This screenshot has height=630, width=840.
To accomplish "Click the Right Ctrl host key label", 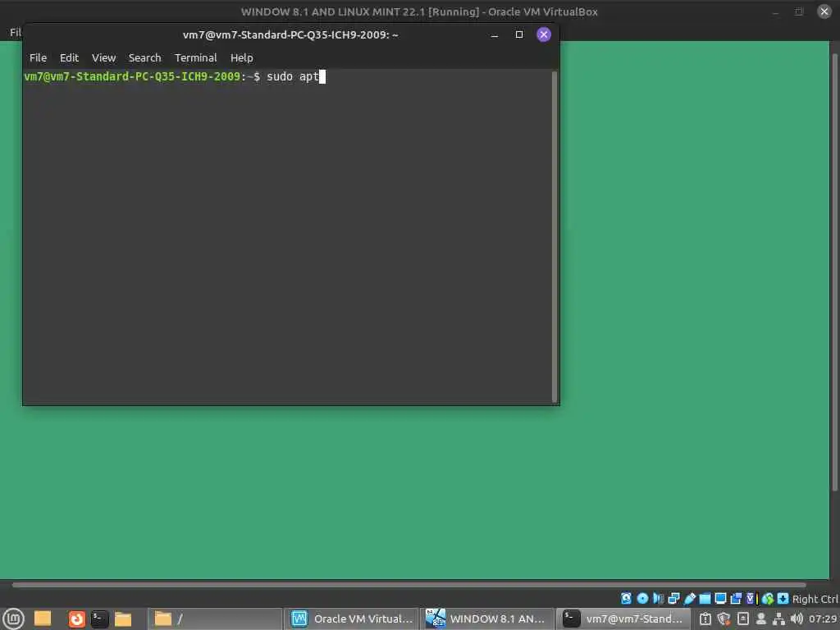I will click(815, 599).
